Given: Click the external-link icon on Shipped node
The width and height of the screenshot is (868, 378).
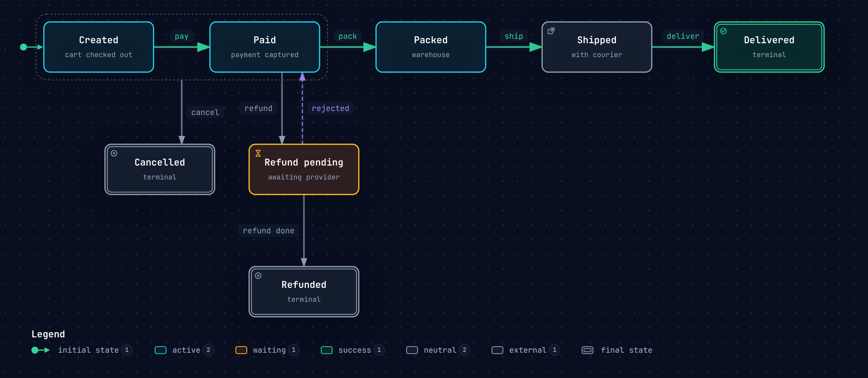Looking at the screenshot, I should 551,31.
